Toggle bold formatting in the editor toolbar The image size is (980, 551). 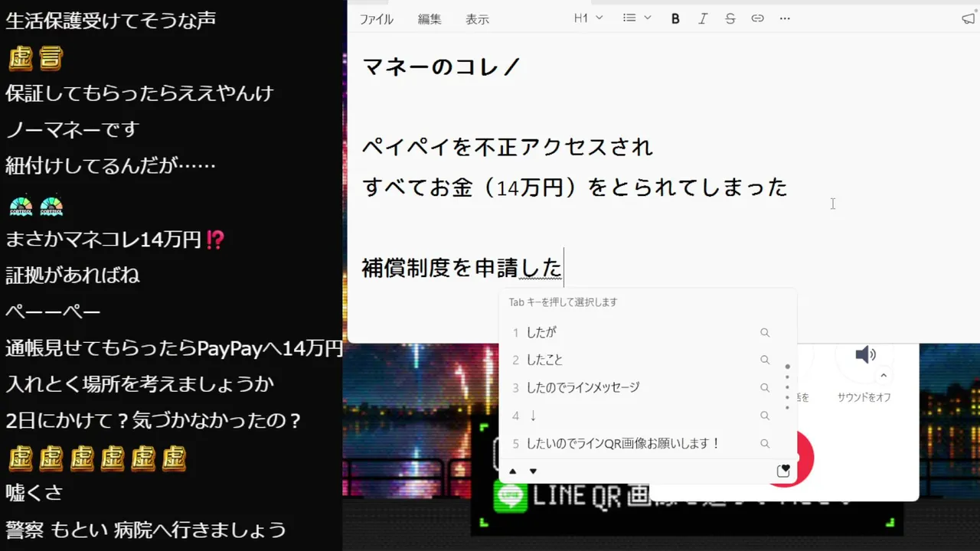[675, 18]
